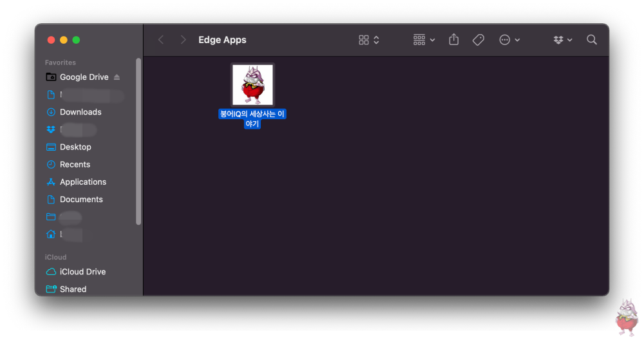Go forward with the right chevron arrow

pyautogui.click(x=183, y=40)
